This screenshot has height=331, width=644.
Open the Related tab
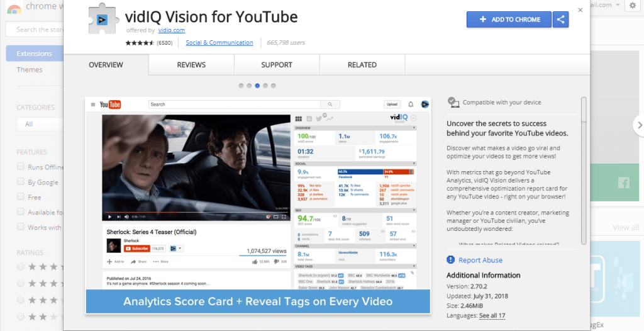tap(362, 65)
